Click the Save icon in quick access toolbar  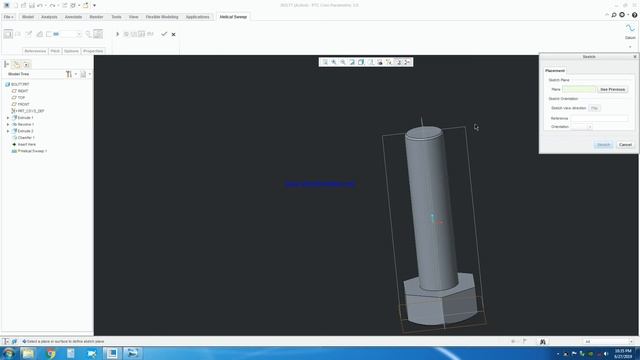(31, 5)
